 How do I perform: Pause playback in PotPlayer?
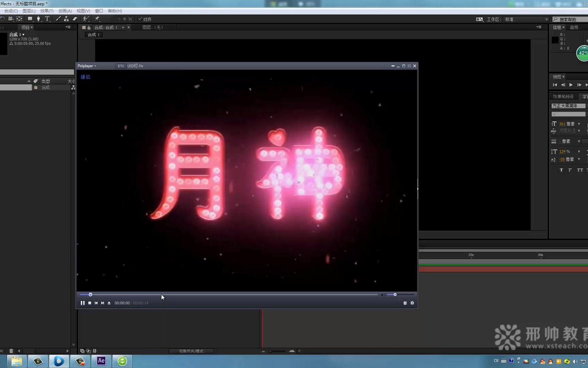[83, 303]
